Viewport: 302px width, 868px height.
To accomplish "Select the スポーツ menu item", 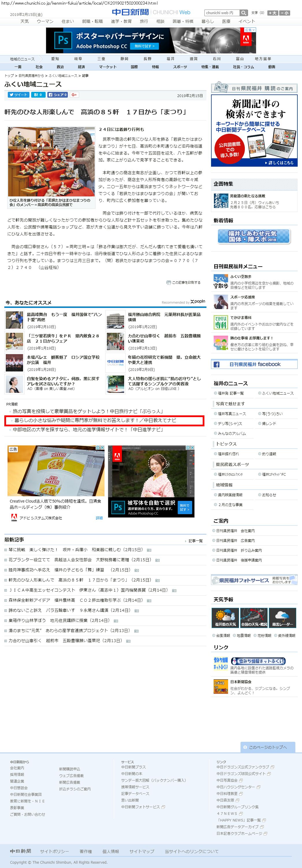I will click(180, 67).
